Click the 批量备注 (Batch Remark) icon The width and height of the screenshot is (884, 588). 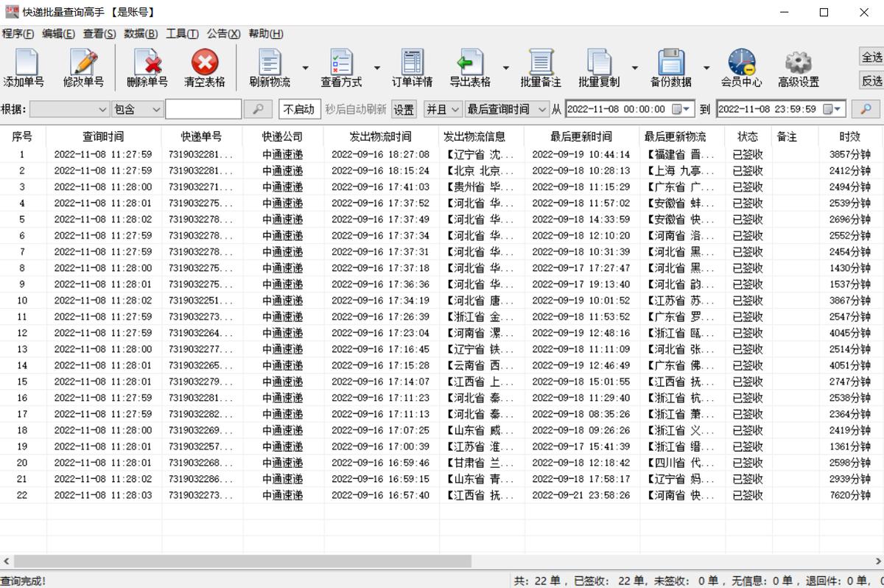point(541,66)
